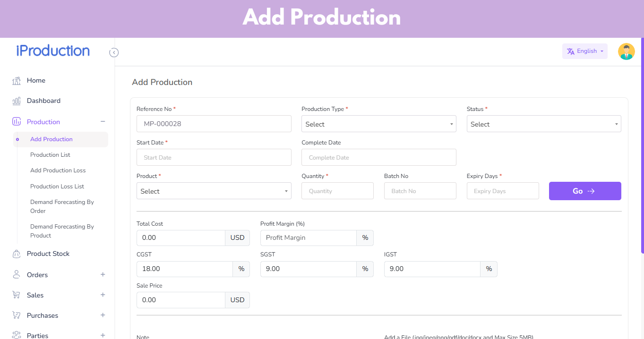Switch to Production List

[50, 154]
